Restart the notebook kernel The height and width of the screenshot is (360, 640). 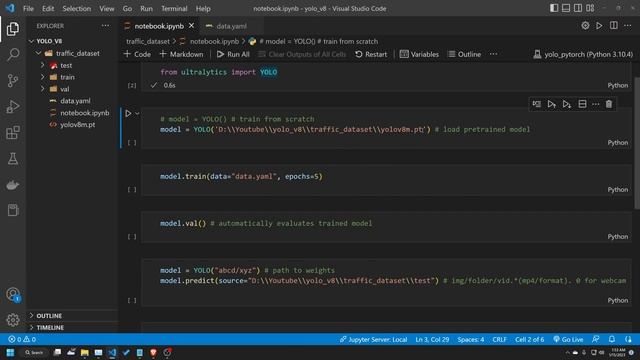pyautogui.click(x=371, y=54)
